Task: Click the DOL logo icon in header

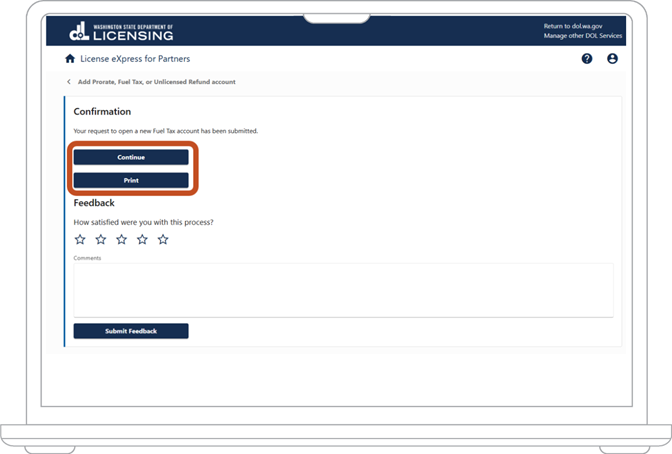Action: [x=79, y=31]
